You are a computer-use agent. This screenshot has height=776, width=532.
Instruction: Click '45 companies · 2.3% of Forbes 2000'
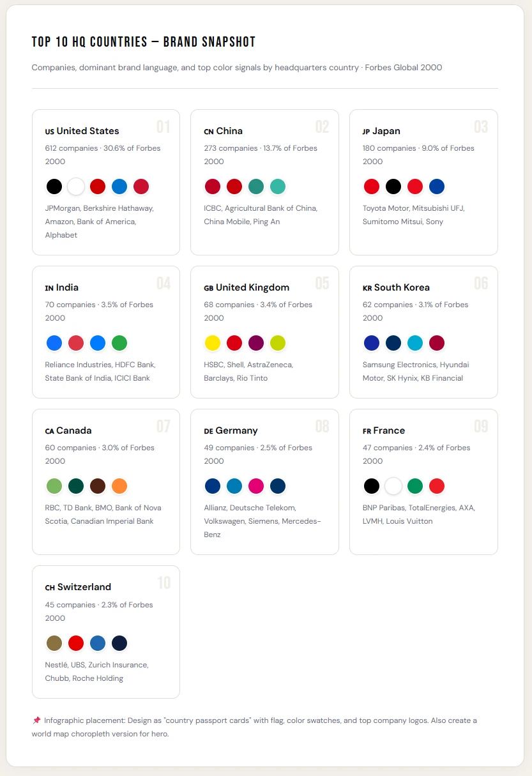tap(99, 611)
